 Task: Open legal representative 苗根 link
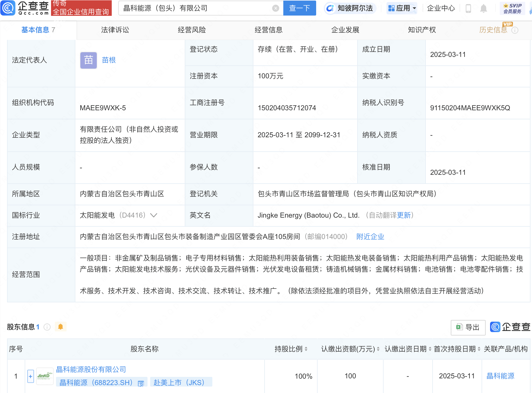pos(109,60)
